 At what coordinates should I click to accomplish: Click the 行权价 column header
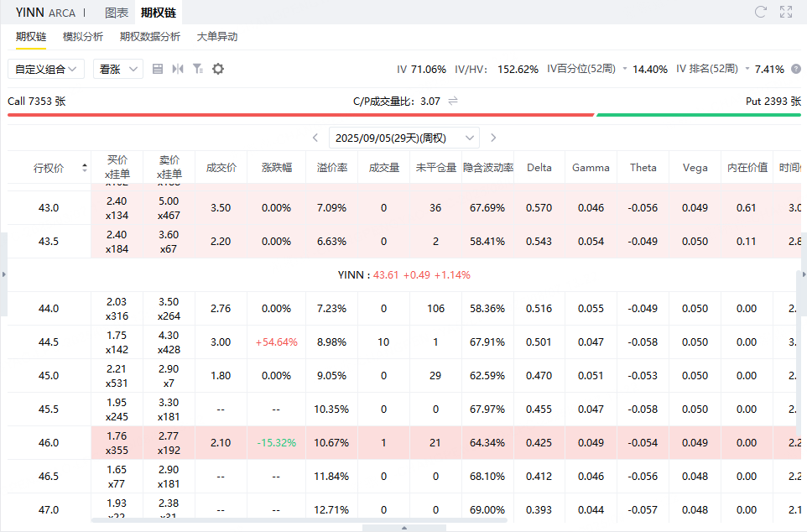[49, 167]
